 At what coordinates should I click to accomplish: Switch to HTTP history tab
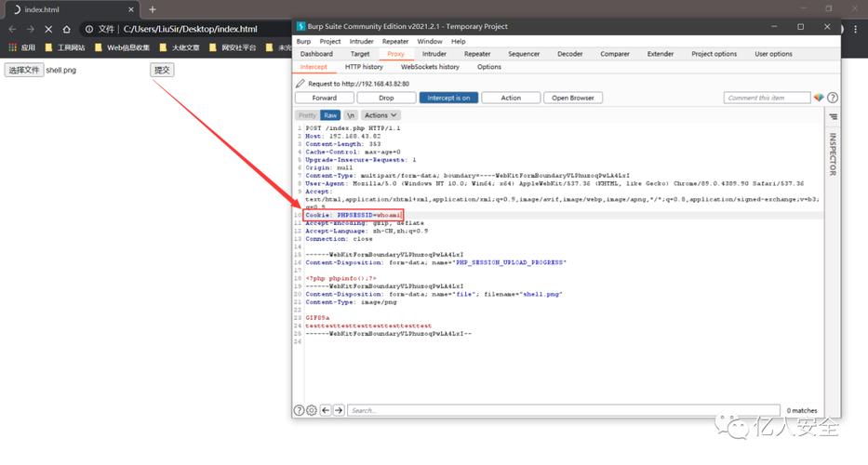coord(364,67)
